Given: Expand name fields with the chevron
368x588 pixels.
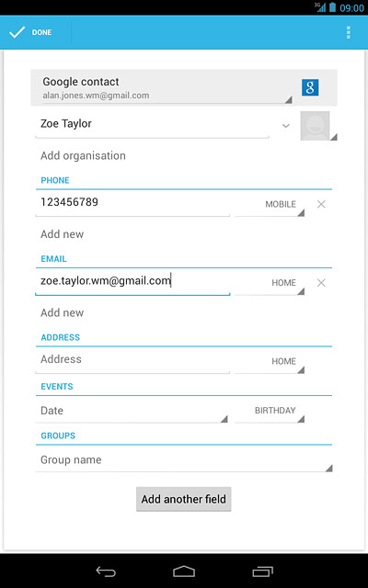Looking at the screenshot, I should (286, 126).
